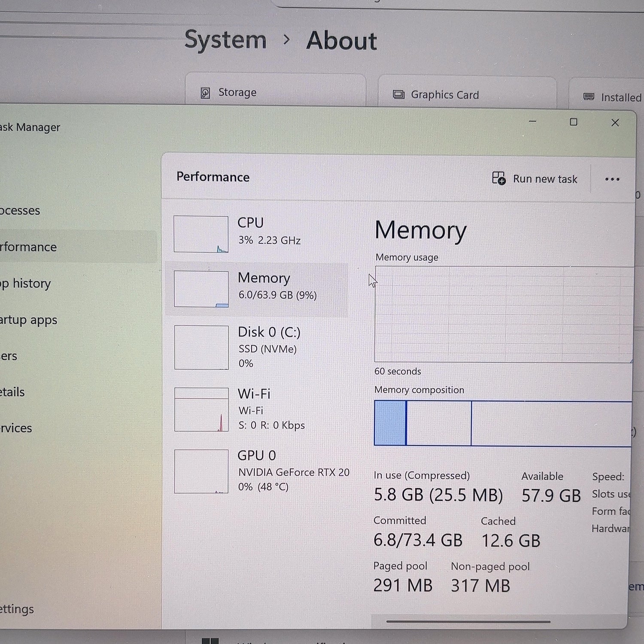Click the Storage icon in Settings window
This screenshot has width=644, height=644.
pos(206,93)
